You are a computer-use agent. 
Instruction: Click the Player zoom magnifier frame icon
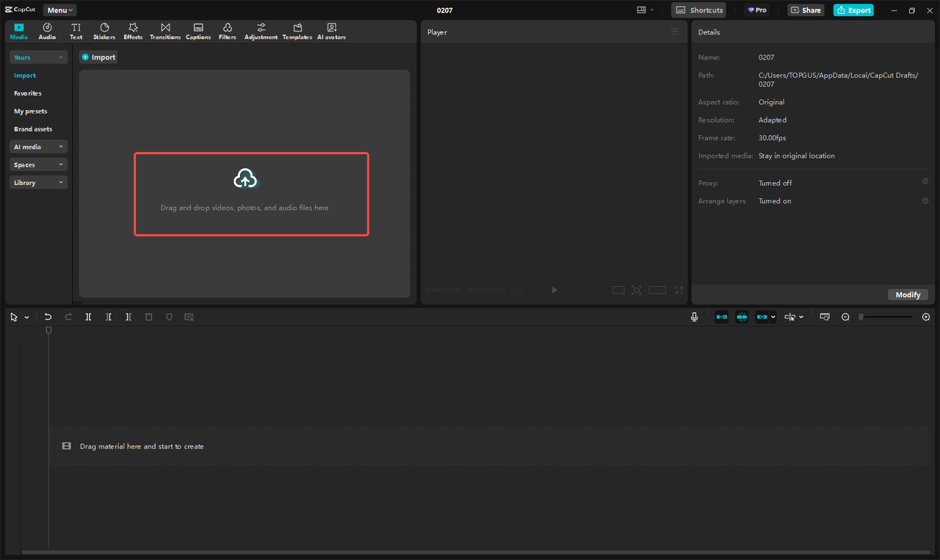click(637, 290)
